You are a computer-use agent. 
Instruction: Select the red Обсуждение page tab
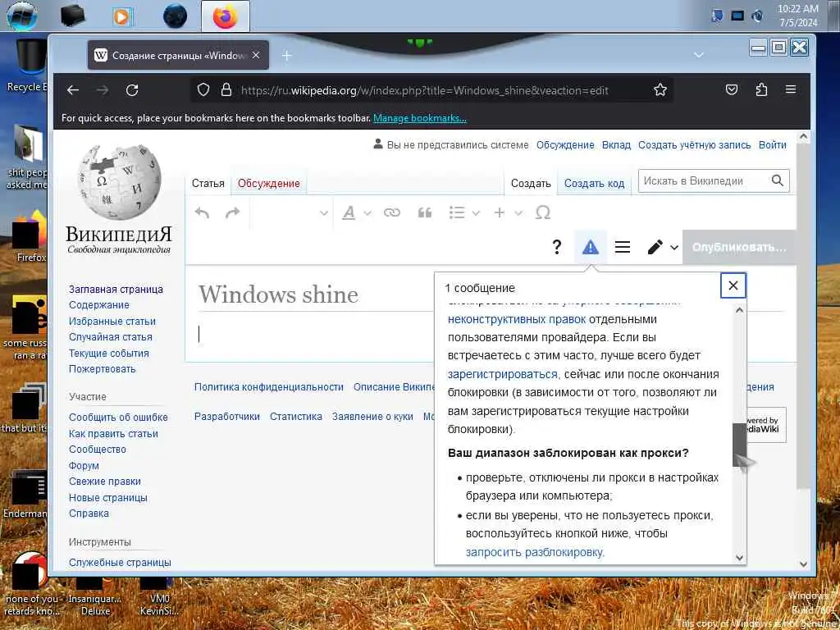(x=268, y=183)
